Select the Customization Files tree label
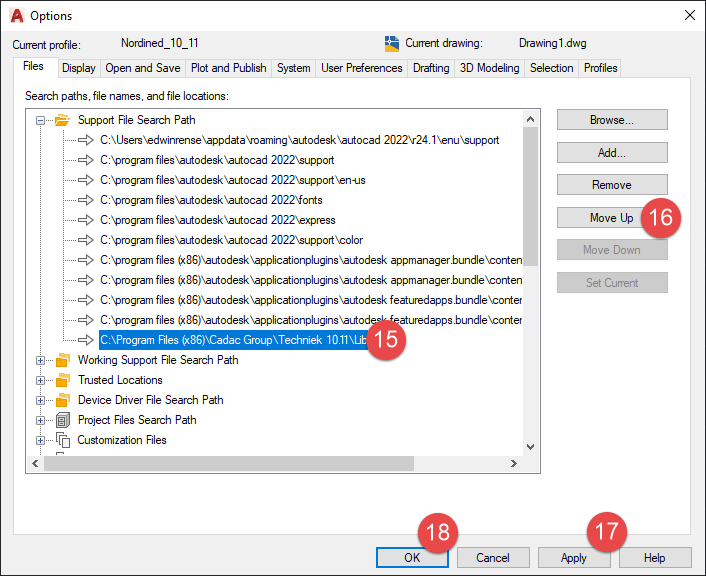The width and height of the screenshot is (706, 576). tap(122, 440)
